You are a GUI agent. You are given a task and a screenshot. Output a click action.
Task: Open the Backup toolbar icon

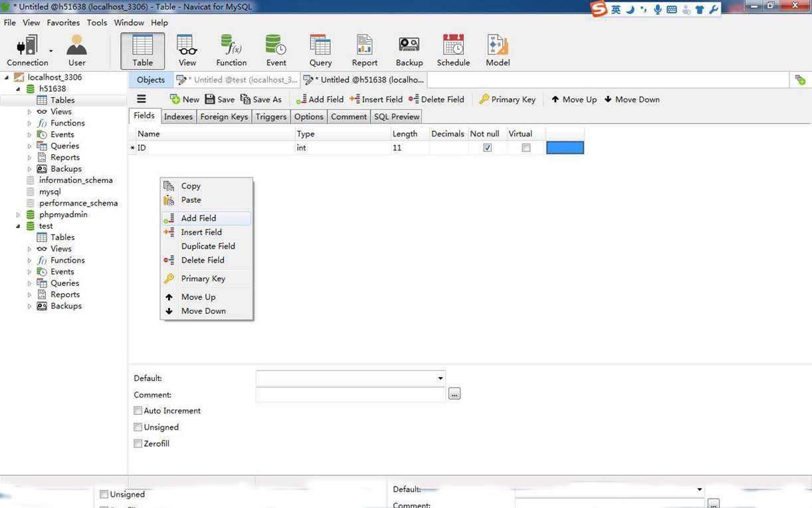(409, 51)
